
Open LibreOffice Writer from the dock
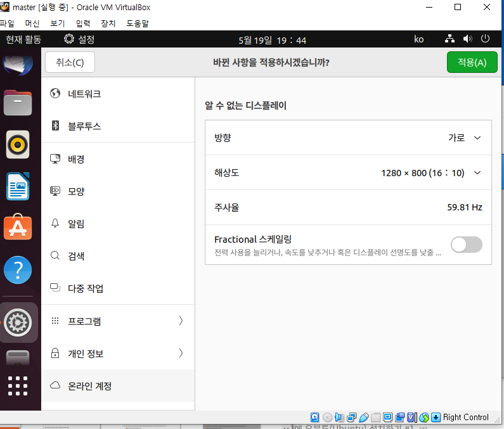click(18, 186)
